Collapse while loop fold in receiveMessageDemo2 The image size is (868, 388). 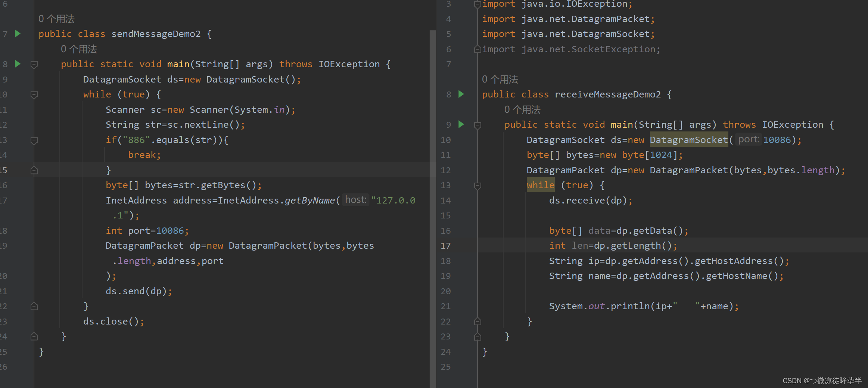tap(477, 185)
